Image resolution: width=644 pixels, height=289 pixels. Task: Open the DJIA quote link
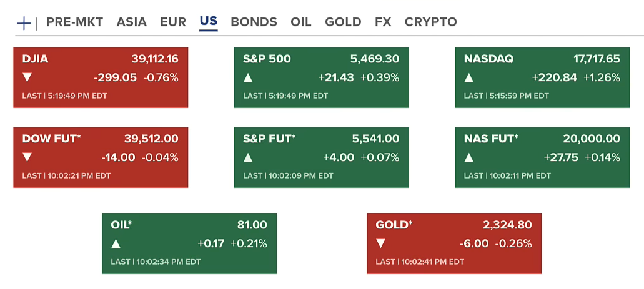(x=35, y=59)
